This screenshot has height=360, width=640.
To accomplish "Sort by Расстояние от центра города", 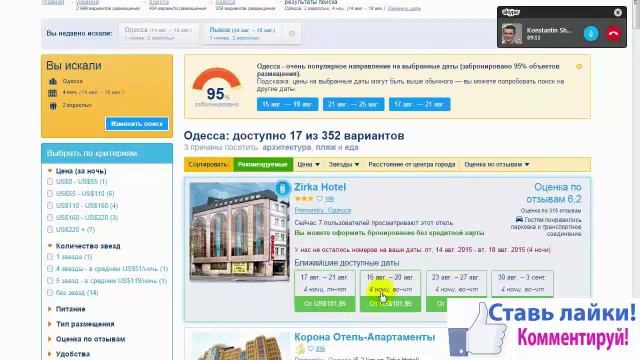I will click(x=411, y=164).
